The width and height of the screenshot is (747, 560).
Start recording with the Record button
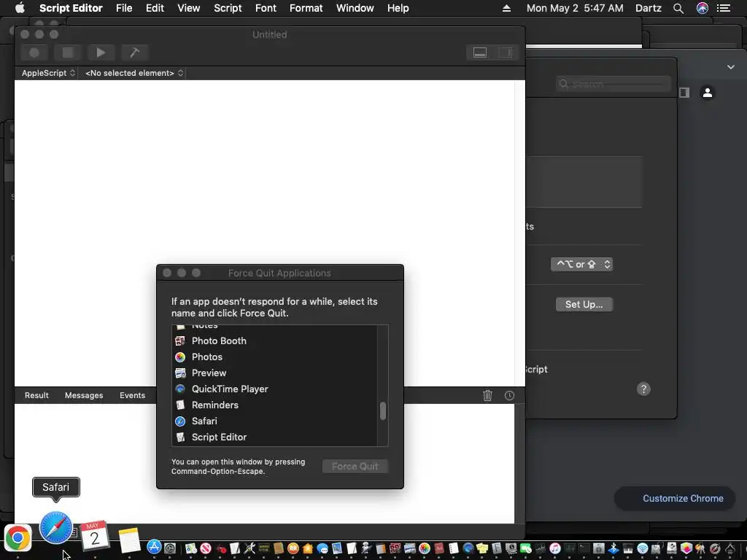(x=34, y=52)
